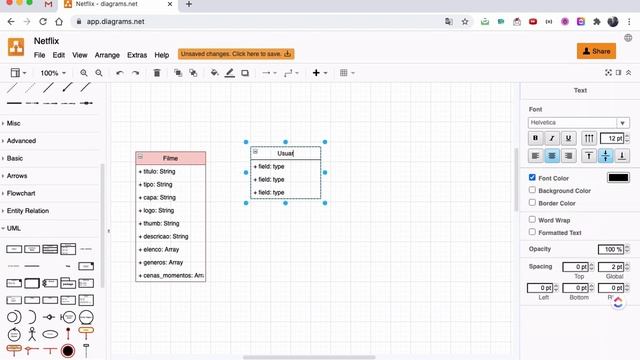Enable the Background Color checkbox
This screenshot has height=360, width=640.
point(532,190)
